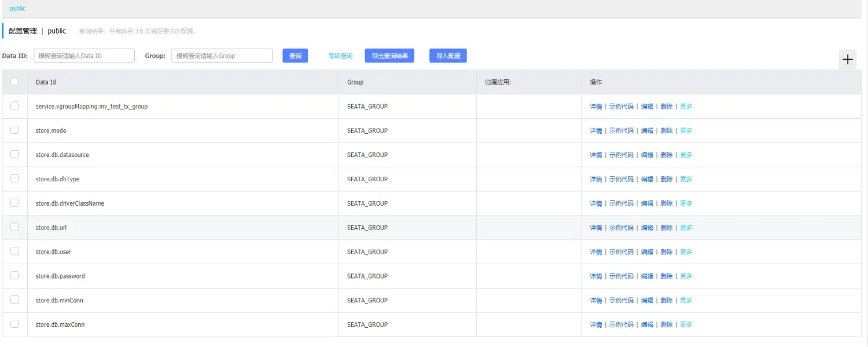Click into the Group filter input
This screenshot has width=868, height=347.
(222, 56)
